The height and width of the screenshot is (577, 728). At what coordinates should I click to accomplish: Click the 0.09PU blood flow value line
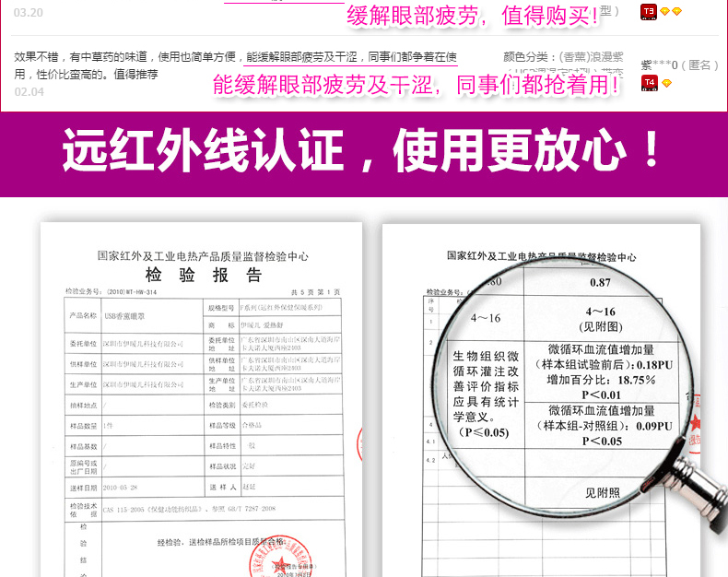(605, 426)
